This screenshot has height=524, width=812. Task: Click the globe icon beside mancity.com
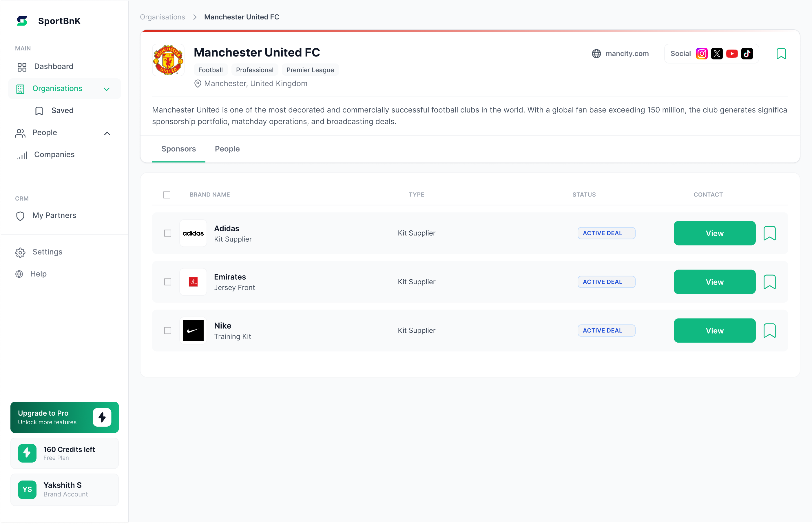click(596, 54)
